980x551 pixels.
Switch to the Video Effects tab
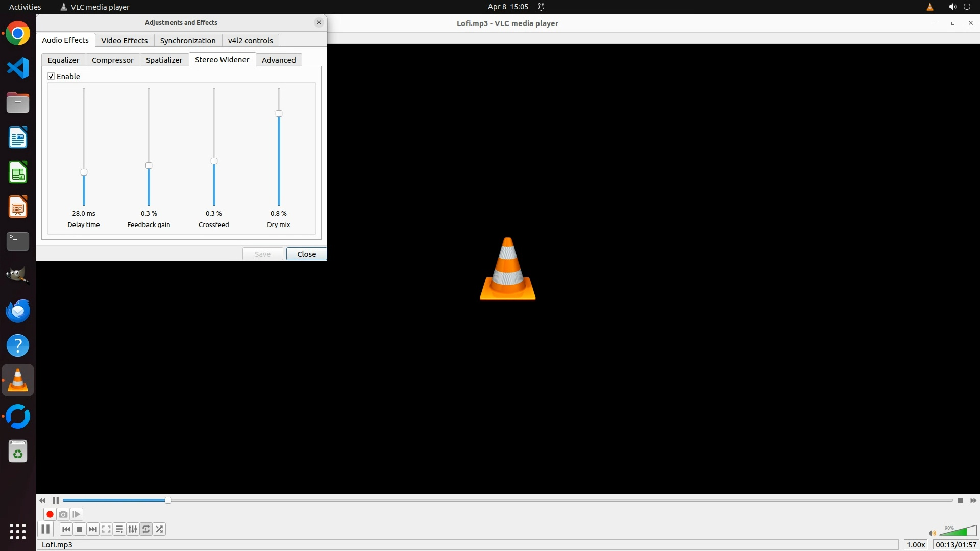[124, 41]
